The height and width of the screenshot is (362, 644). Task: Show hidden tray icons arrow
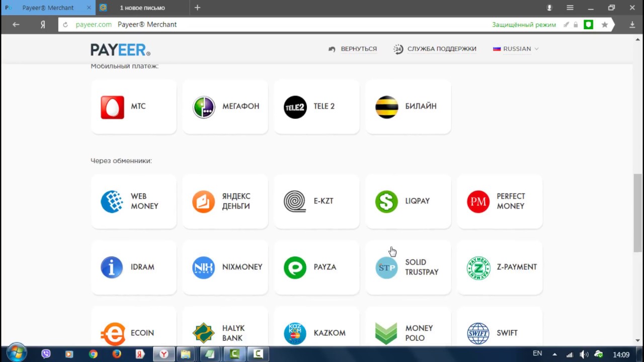(555, 354)
